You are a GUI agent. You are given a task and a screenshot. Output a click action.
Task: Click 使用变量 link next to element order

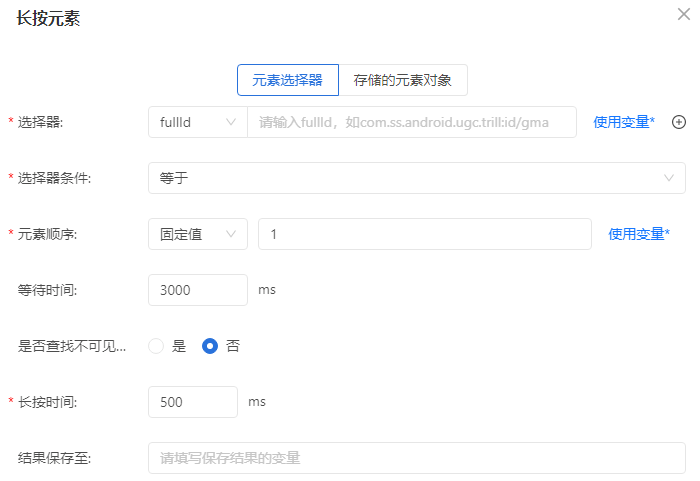click(x=639, y=234)
